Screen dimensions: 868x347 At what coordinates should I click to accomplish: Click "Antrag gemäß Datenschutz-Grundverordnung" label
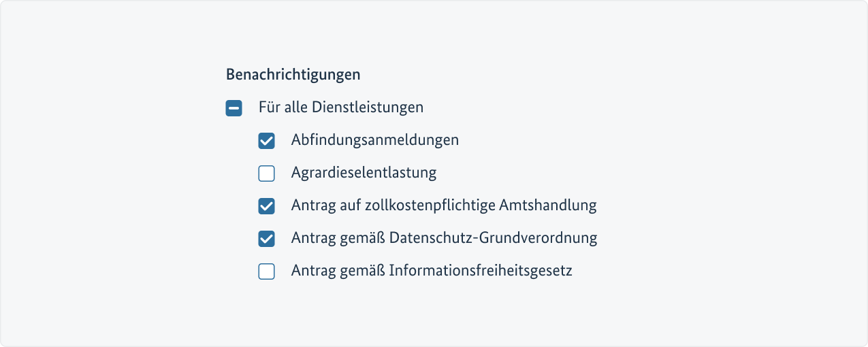click(x=444, y=238)
